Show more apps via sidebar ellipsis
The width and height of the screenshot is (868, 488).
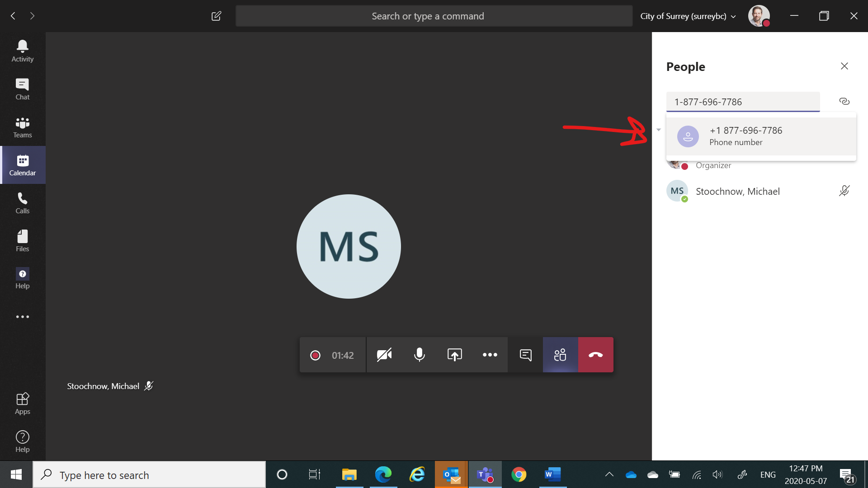point(23,317)
